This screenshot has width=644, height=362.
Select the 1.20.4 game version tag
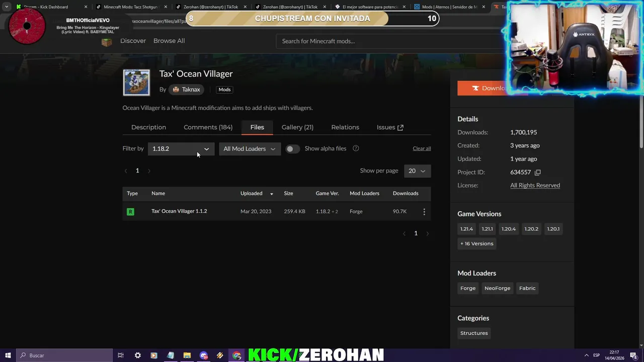tap(508, 229)
